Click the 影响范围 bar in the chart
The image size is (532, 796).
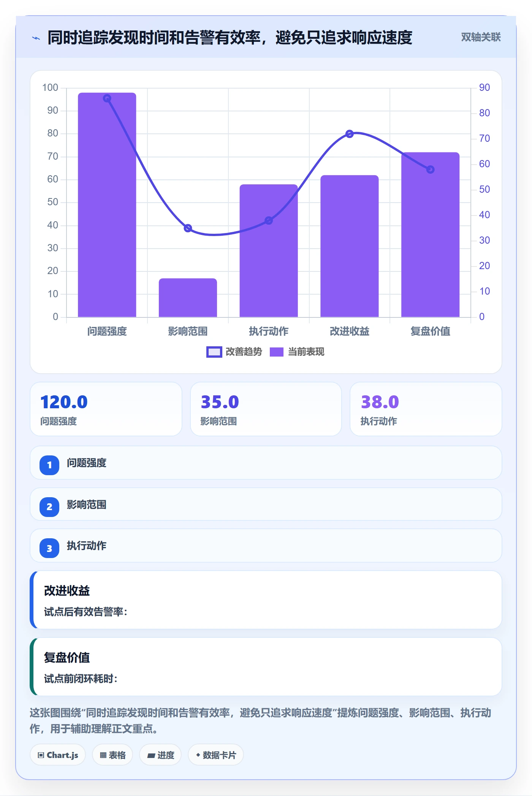point(188,298)
